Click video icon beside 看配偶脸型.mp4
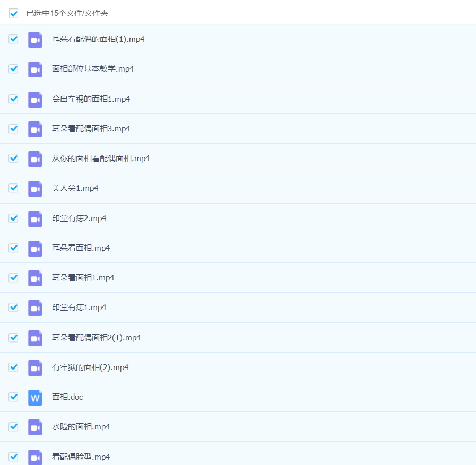 [x=35, y=457]
